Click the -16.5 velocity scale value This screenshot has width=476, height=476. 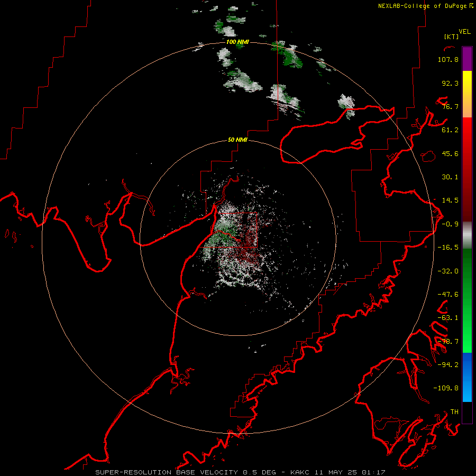pyautogui.click(x=448, y=248)
